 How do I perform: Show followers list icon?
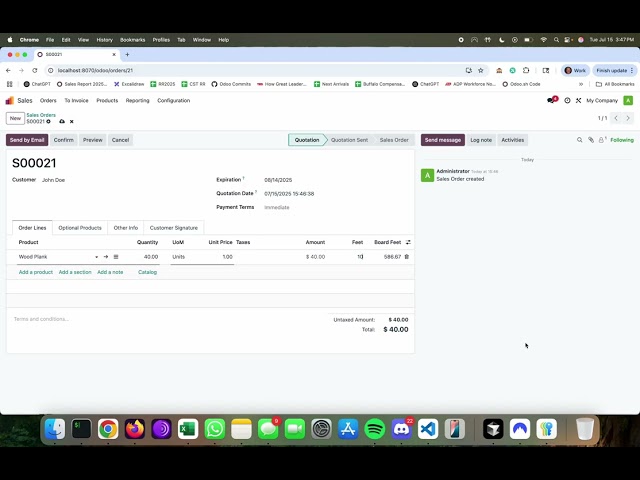[x=602, y=140]
